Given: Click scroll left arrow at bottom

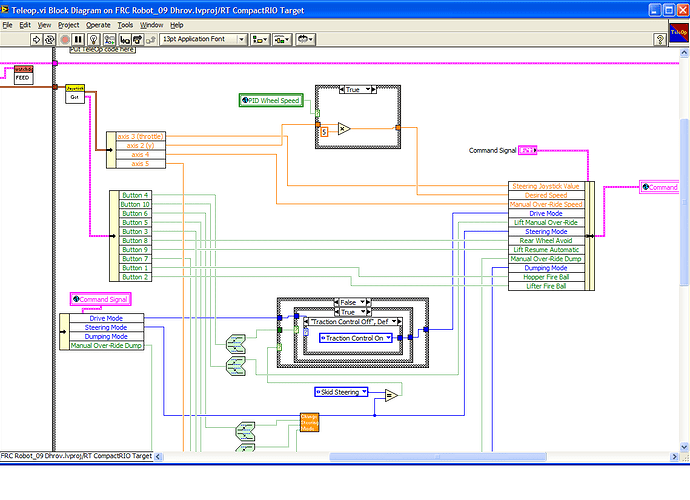Looking at the screenshot, I should click(x=158, y=457).
